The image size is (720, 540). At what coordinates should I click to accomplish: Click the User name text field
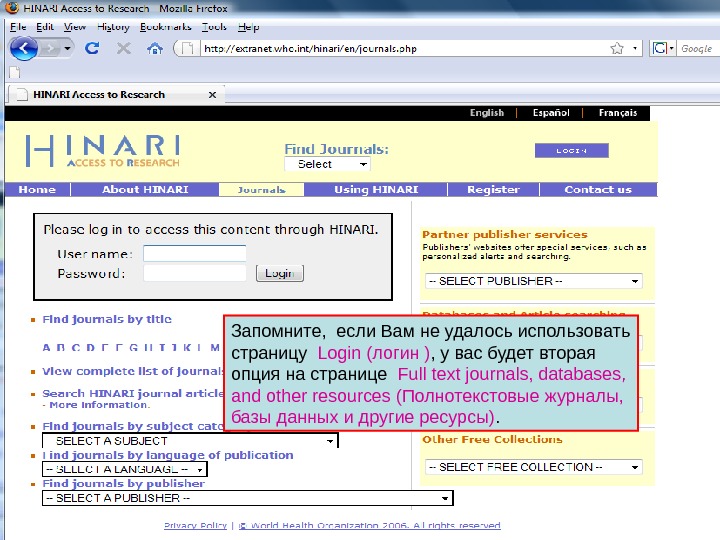[195, 253]
